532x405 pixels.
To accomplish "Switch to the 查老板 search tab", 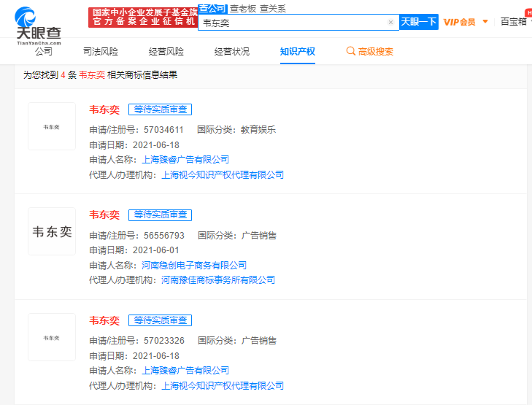I will [x=243, y=9].
